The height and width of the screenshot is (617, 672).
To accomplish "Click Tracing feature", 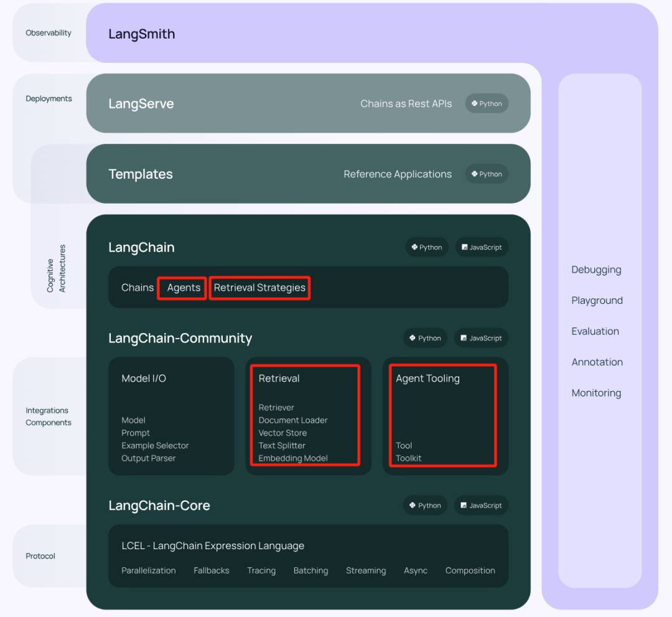I will [x=261, y=570].
